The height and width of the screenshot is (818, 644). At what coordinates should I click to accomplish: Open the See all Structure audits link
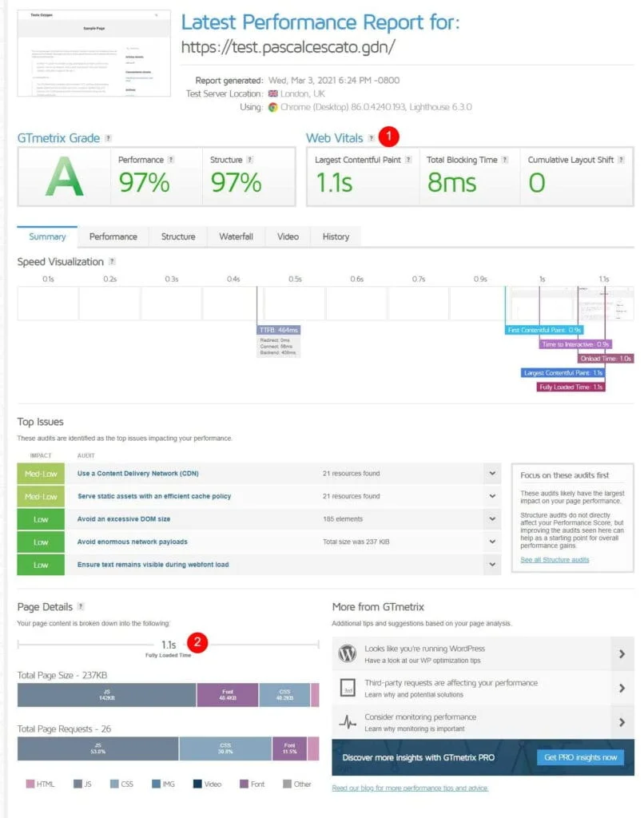coord(555,560)
